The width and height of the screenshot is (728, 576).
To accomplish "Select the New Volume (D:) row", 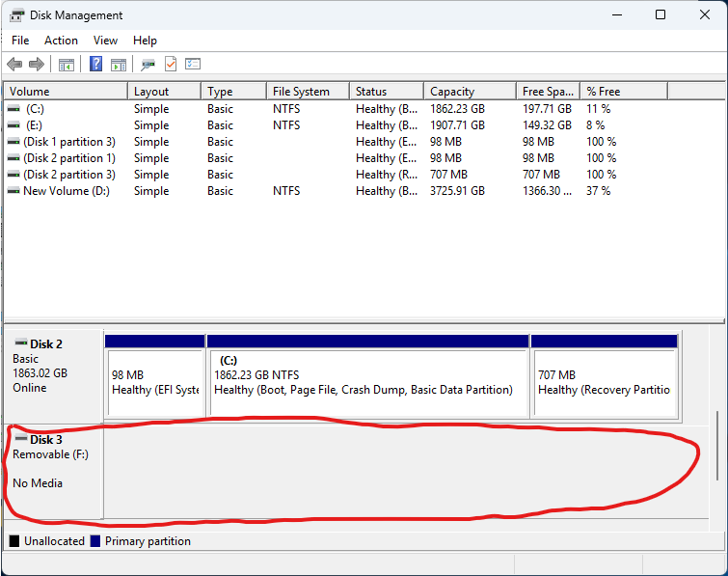I will pos(66,191).
